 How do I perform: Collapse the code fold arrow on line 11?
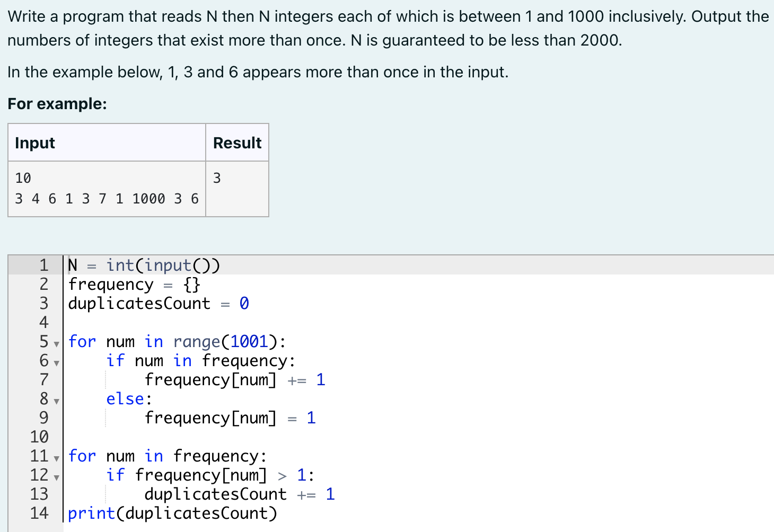[x=57, y=459]
